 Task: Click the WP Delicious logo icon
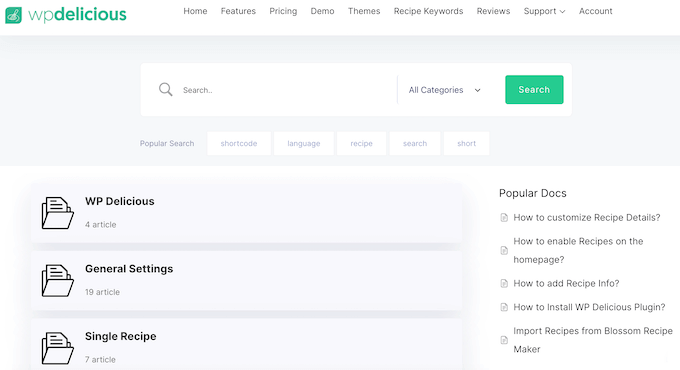point(13,15)
